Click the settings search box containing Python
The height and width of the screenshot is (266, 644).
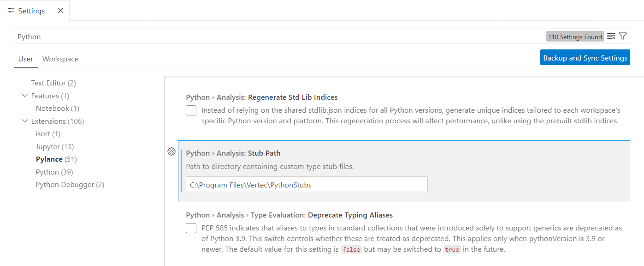[277, 36]
